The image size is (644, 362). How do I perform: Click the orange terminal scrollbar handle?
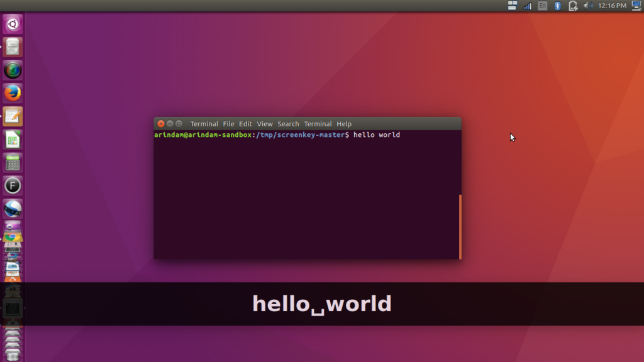[460, 226]
